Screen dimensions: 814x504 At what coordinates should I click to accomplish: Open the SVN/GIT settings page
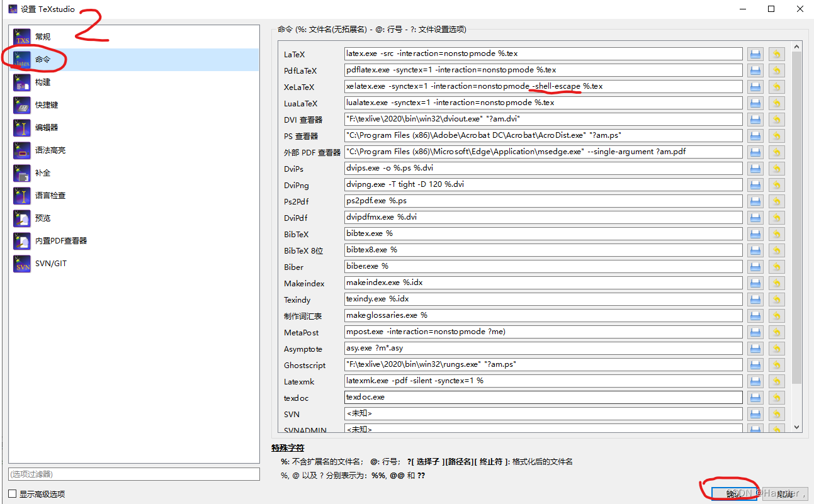tap(133, 264)
